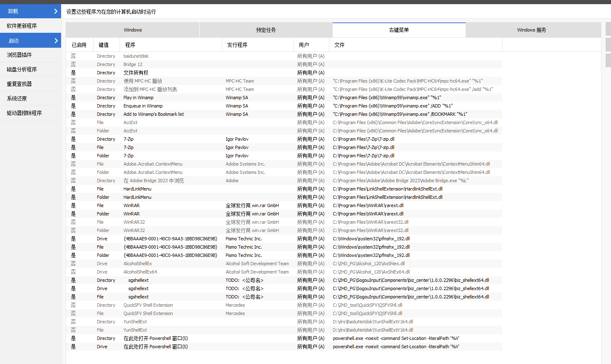Sort by the 已启用 column header
Image resolution: width=611 pixels, height=364 pixels.
[79, 45]
